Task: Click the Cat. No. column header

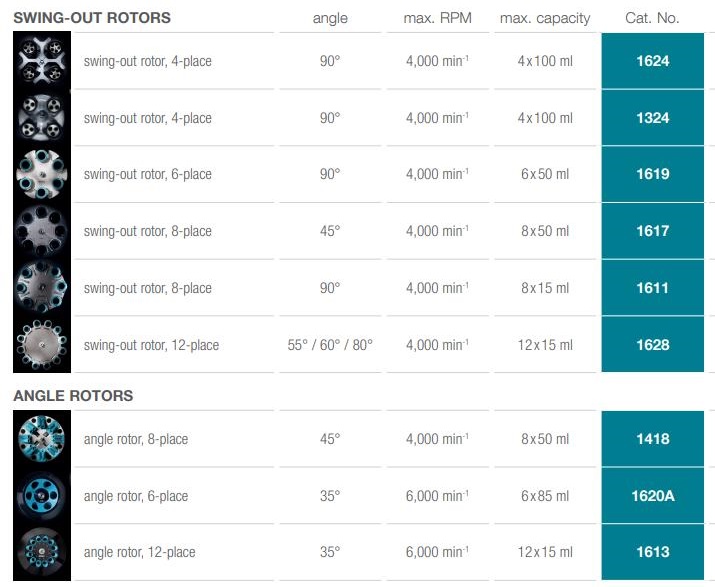Action: coord(652,18)
